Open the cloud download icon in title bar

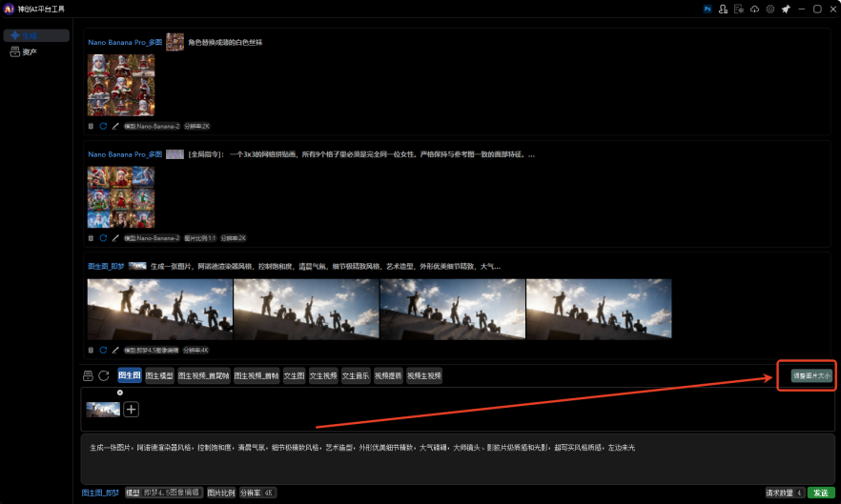pyautogui.click(x=754, y=9)
